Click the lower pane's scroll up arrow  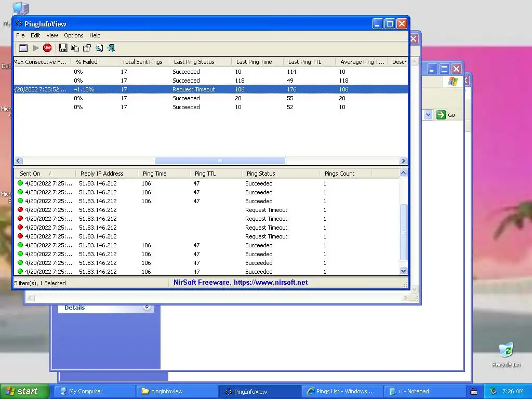coord(403,173)
